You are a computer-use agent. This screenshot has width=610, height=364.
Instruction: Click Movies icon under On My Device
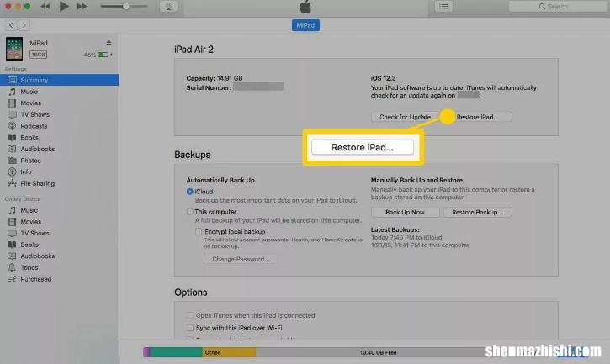point(12,222)
